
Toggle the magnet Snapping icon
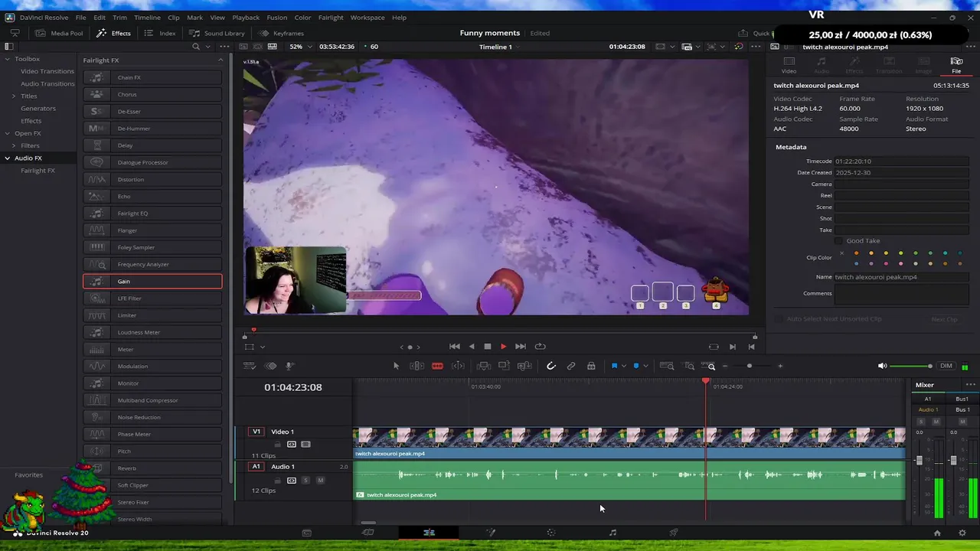(550, 366)
